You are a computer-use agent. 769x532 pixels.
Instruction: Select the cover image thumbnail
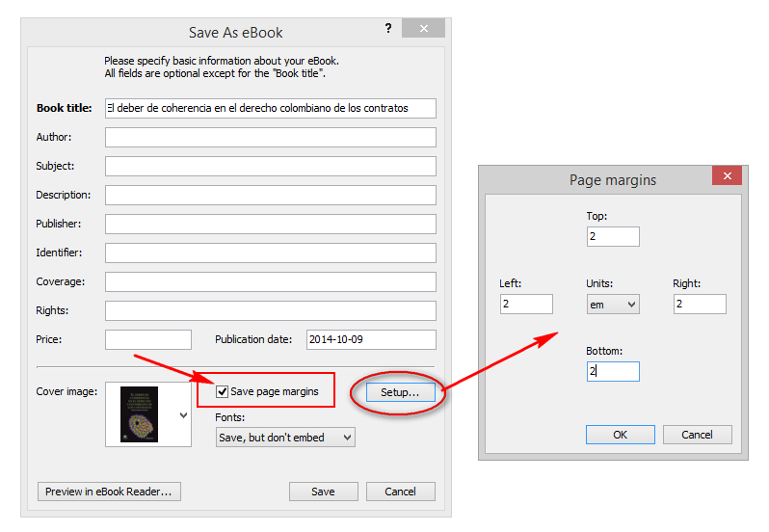[x=139, y=414]
